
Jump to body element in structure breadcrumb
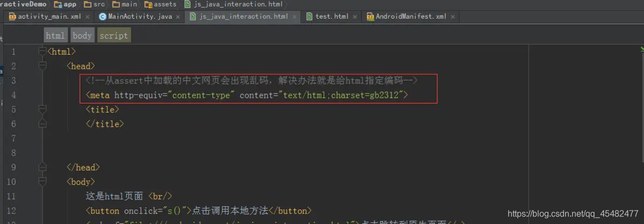pyautogui.click(x=82, y=35)
